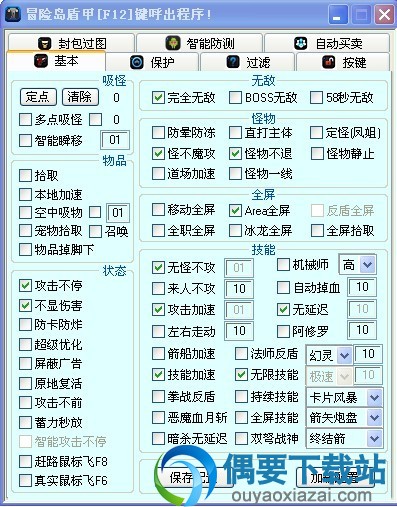
Task: Click the 封包过图 tab icon
Action: 44,43
